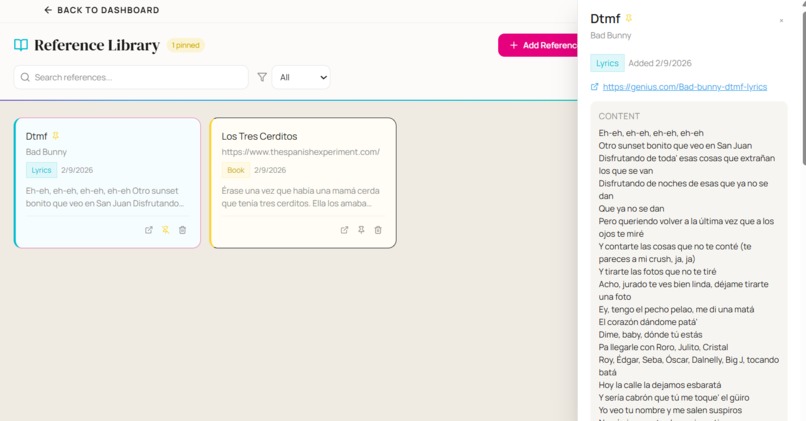This screenshot has height=421, width=806.
Task: Click the pin icon beside Dtmf card title
Action: [56, 136]
